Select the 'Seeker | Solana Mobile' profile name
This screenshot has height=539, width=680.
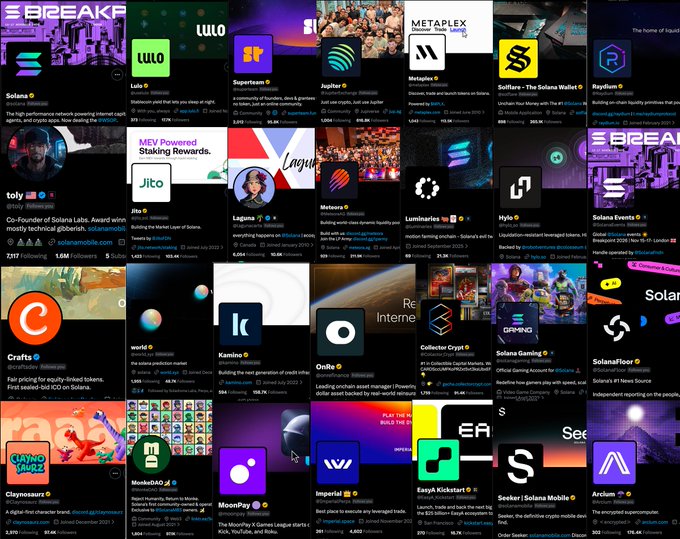click(533, 498)
